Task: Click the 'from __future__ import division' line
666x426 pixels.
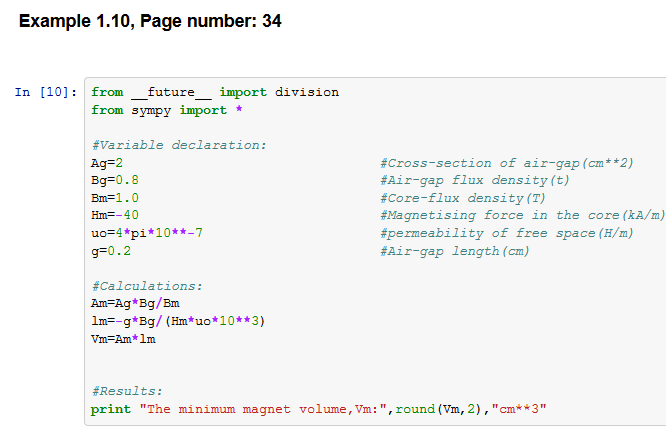Action: (x=214, y=92)
